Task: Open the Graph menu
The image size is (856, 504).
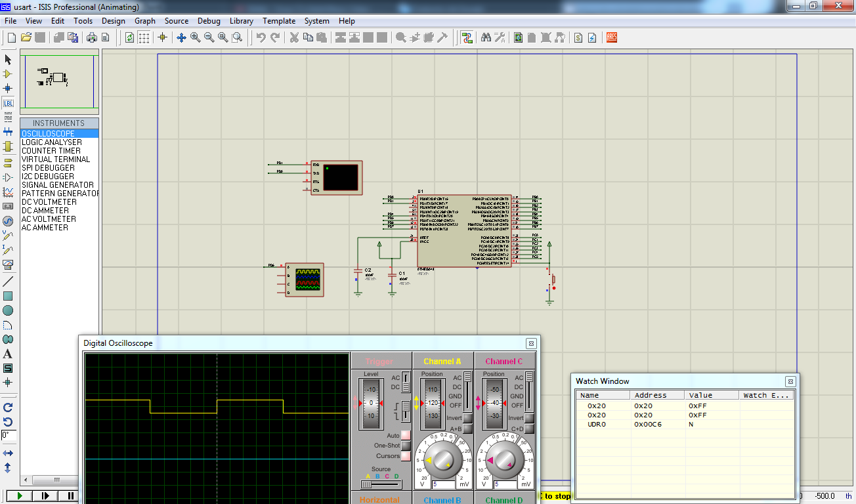Action: 145,20
